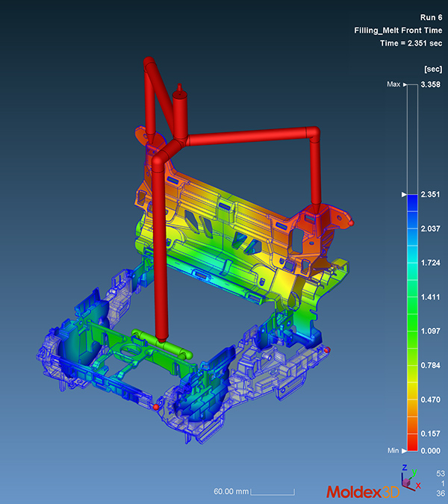Click the minimum value 0.000
This screenshot has width=448, height=504.
(431, 451)
